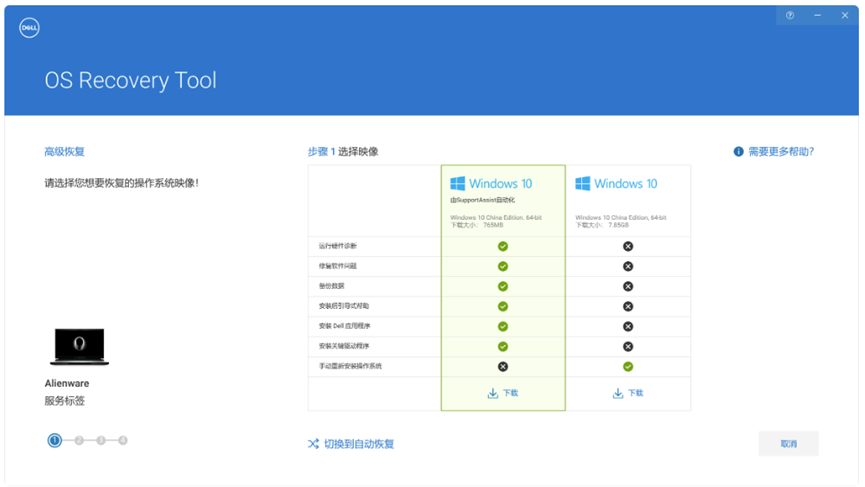Click black X for 备份数据 in 7.85GB column

pyautogui.click(x=628, y=286)
